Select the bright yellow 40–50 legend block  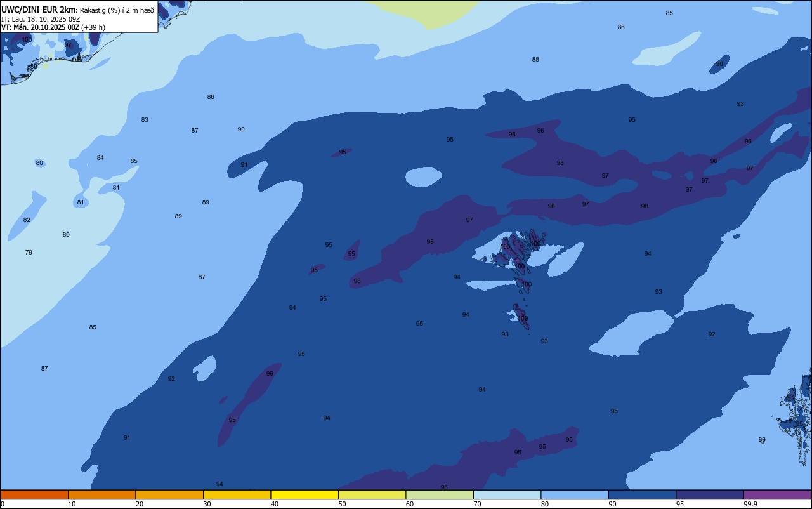pos(304,494)
